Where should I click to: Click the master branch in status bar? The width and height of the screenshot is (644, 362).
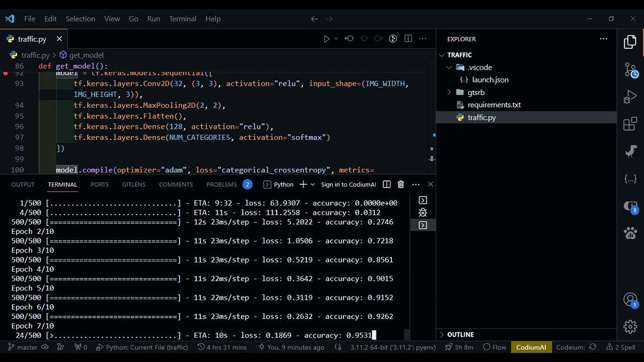(23, 347)
